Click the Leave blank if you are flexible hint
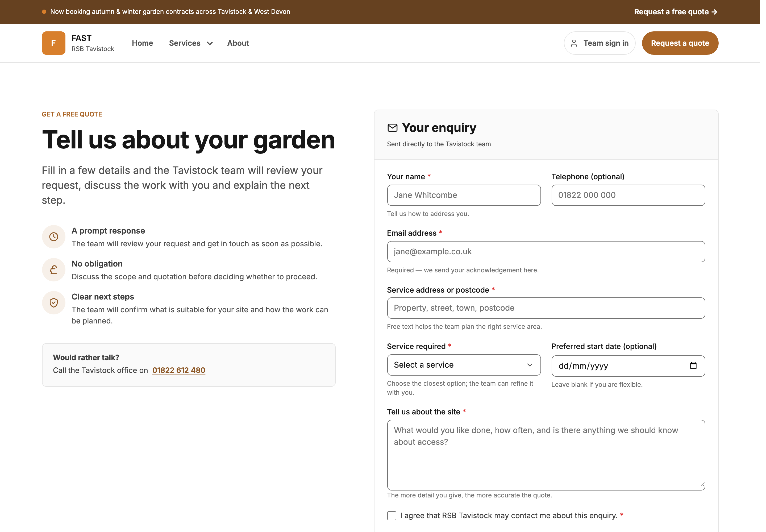Screen dimensions: 766x532 pyautogui.click(x=597, y=384)
